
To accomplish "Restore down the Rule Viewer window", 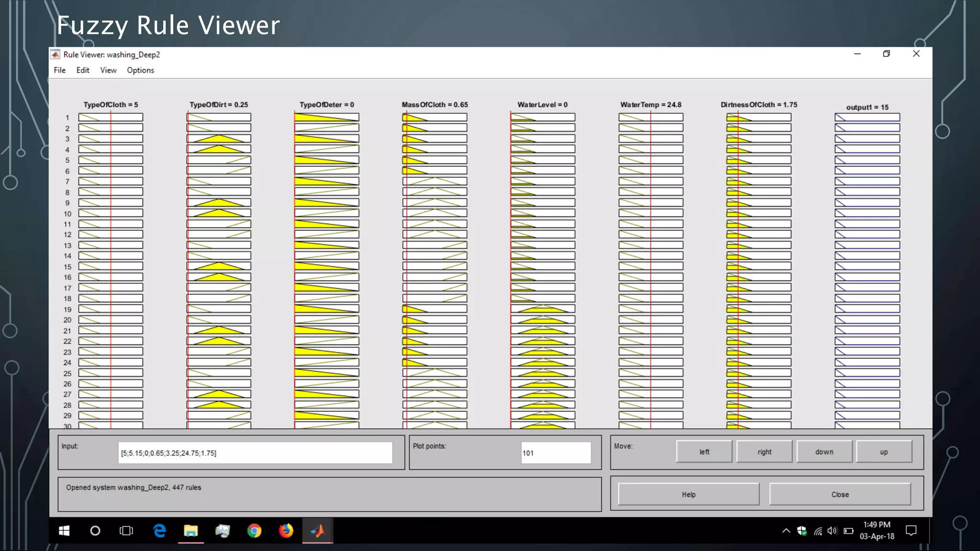I will click(x=887, y=54).
